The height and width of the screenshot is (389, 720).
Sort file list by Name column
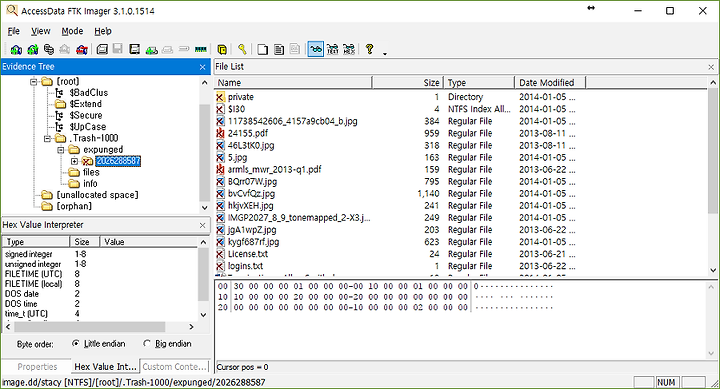293,83
